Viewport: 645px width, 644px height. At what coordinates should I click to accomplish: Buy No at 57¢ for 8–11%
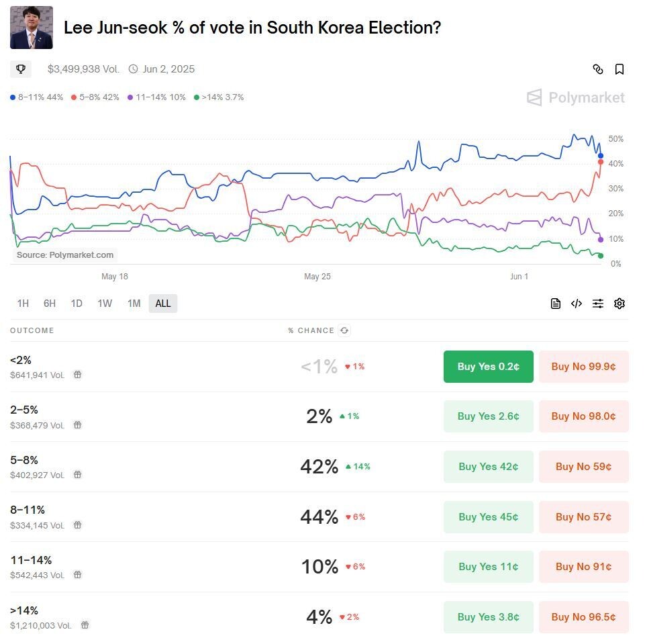[x=583, y=517]
